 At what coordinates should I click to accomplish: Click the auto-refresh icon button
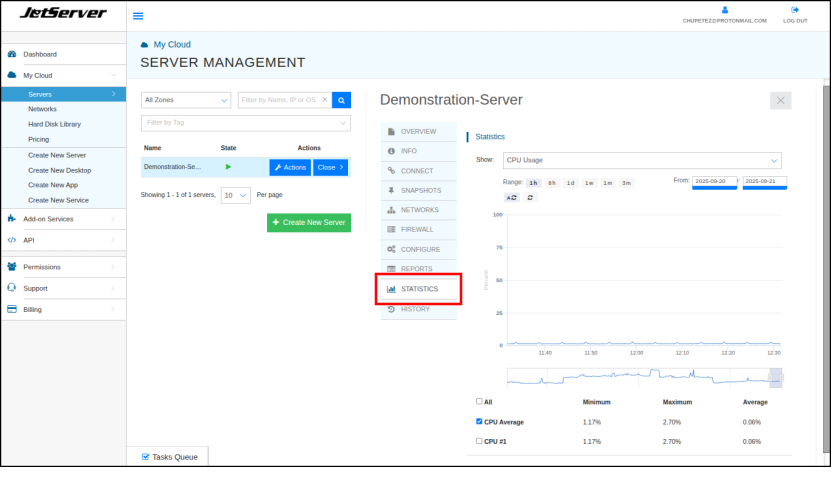[x=510, y=197]
